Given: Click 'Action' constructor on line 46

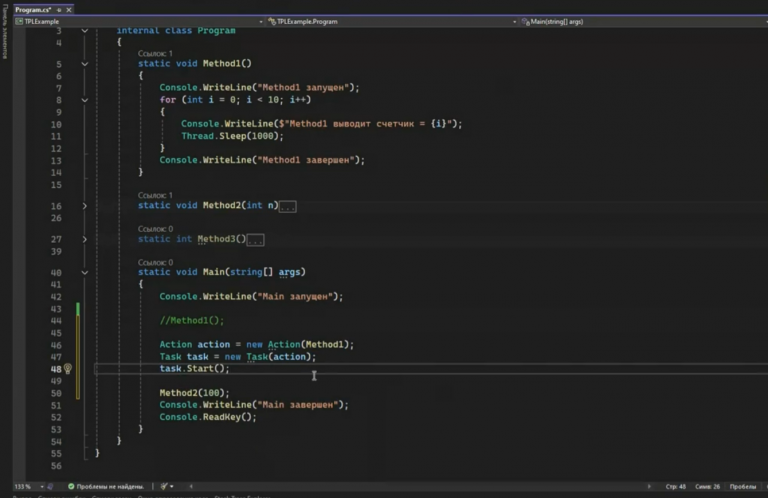Looking at the screenshot, I should tap(284, 344).
